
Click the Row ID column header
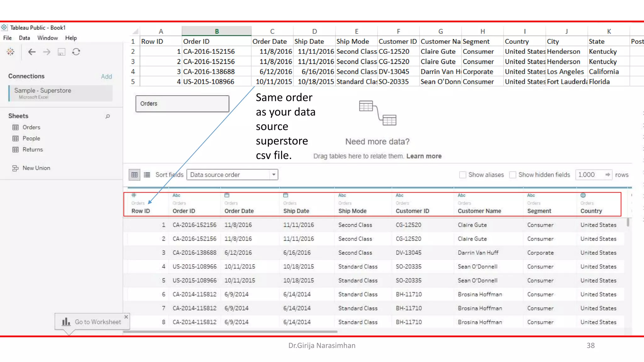coord(141,211)
